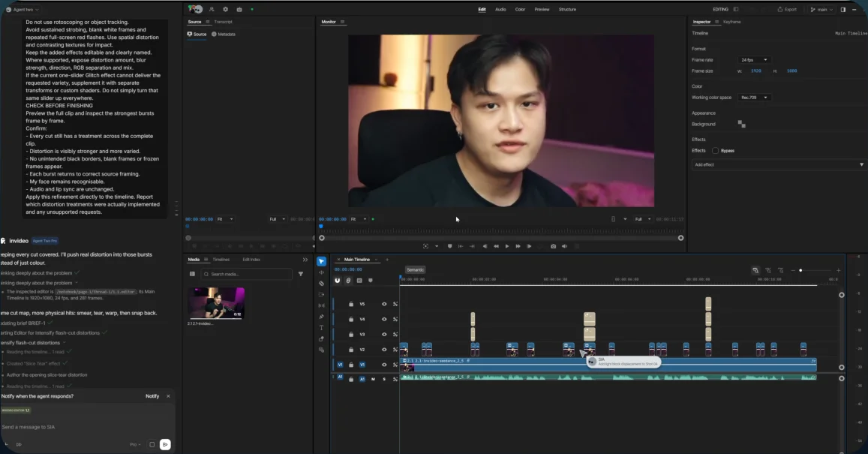
Task: Open the Timelines tab in media panel
Action: click(221, 260)
